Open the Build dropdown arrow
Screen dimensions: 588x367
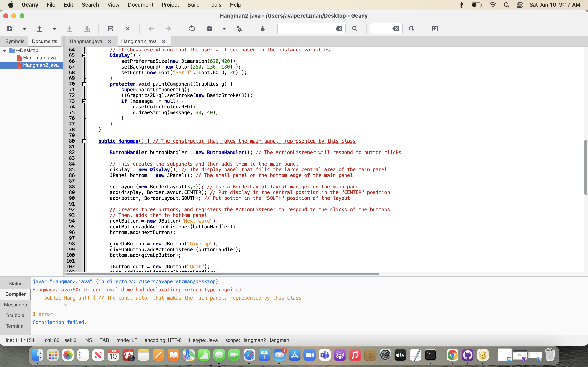224,29
